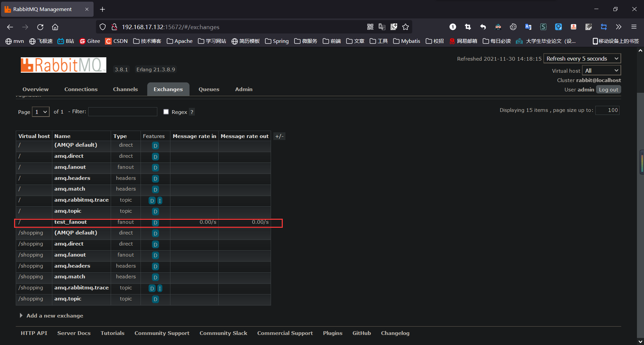Screen dimensions: 644x345
Task: Open the Page number dropdown
Action: (x=41, y=112)
